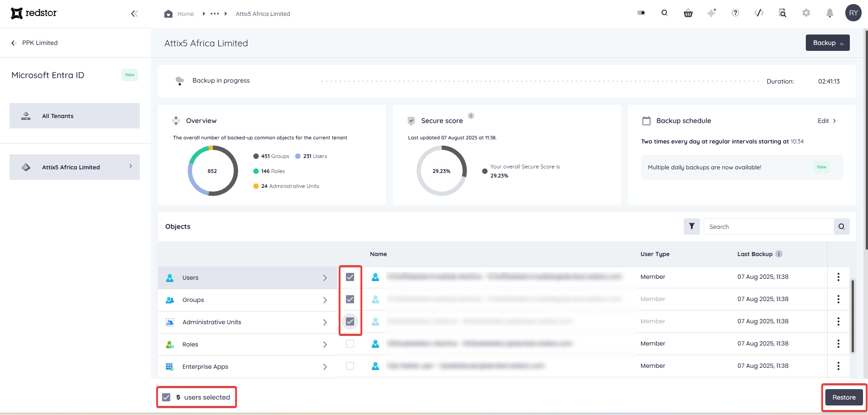Select the Administrative Units category
868x415 pixels.
click(x=247, y=322)
